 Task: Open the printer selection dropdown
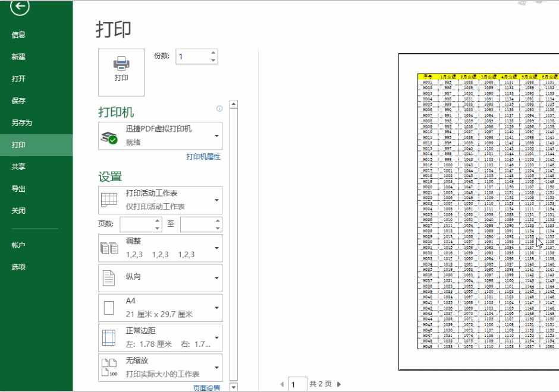click(x=216, y=135)
